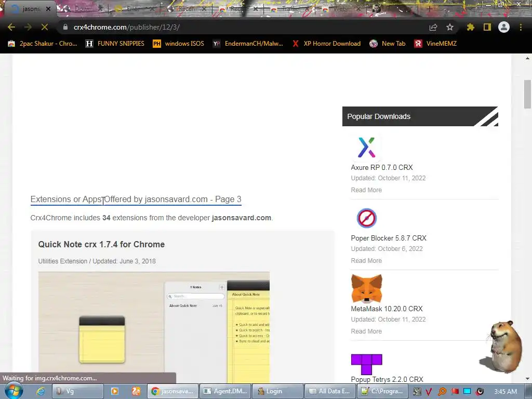Toggle the Chrome side panel icon
Viewport: 532px width, 399px height.
click(487, 27)
